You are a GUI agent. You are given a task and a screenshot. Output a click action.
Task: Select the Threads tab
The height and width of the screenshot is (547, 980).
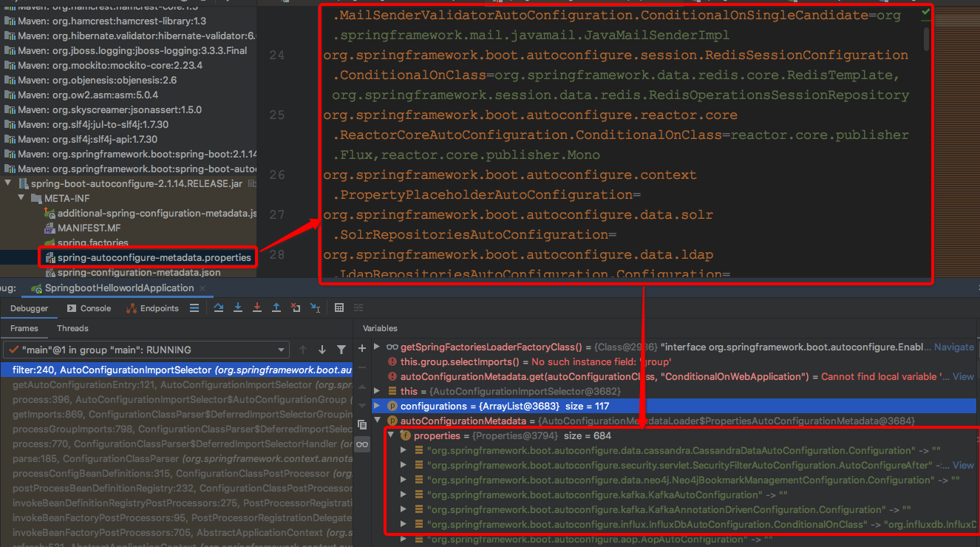[72, 328]
